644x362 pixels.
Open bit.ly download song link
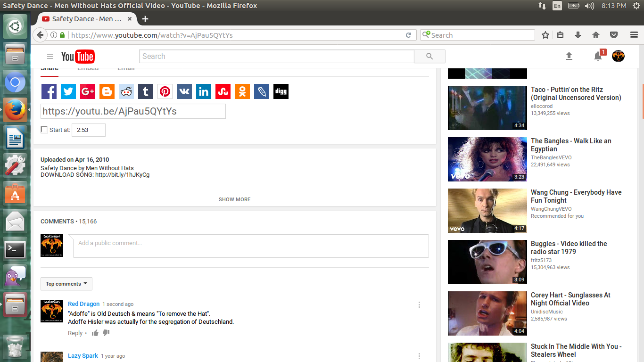coord(122,175)
